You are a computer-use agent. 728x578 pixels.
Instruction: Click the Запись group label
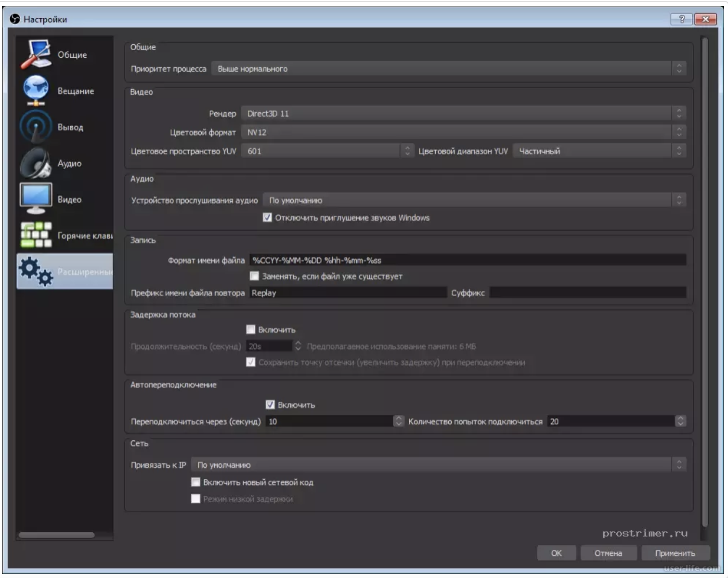tap(143, 239)
